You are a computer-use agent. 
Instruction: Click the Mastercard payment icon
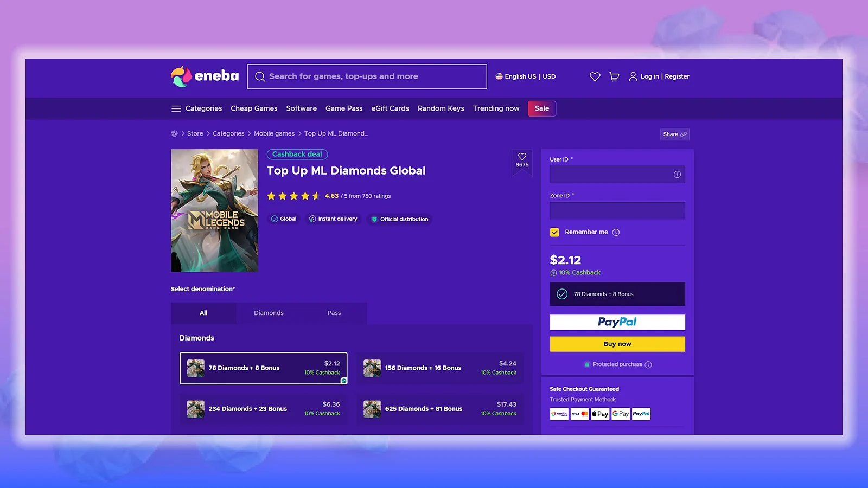tap(585, 414)
